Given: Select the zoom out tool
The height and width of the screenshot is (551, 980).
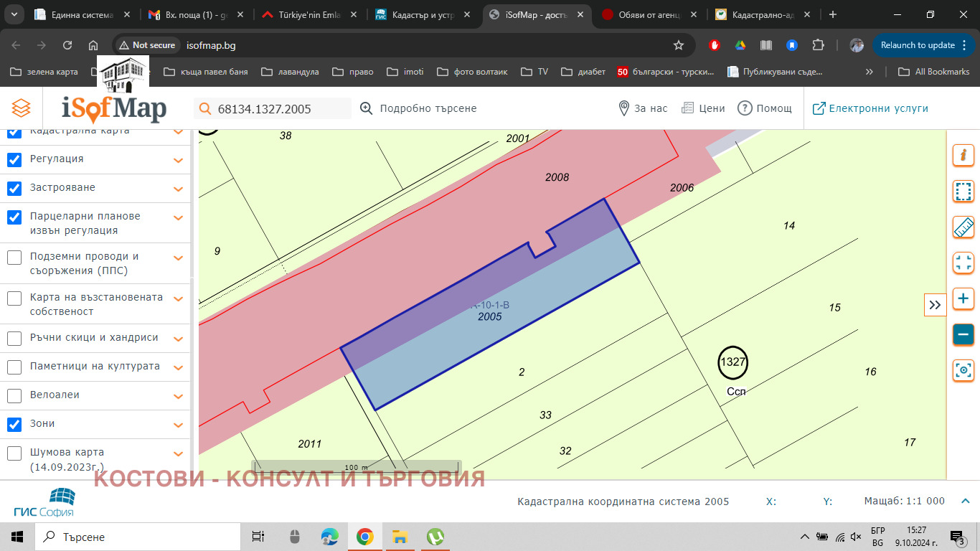Looking at the screenshot, I should click(x=963, y=334).
